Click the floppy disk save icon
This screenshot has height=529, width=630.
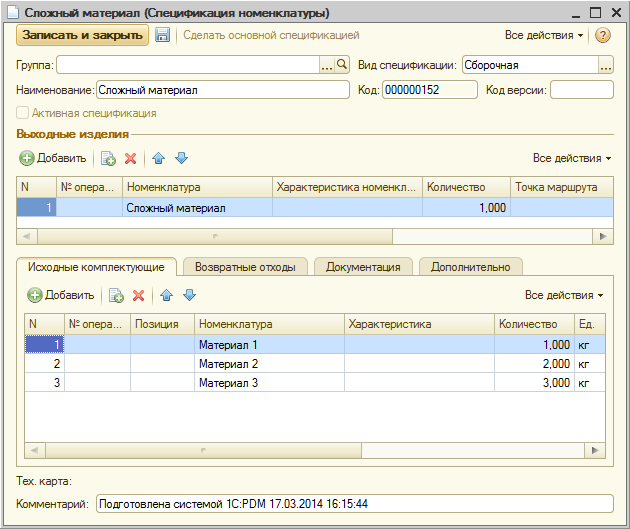click(x=162, y=35)
